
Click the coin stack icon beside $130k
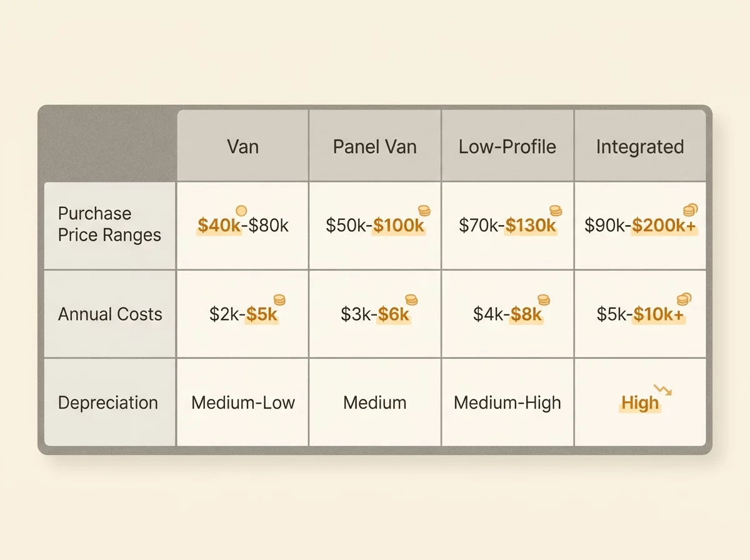[x=556, y=211]
